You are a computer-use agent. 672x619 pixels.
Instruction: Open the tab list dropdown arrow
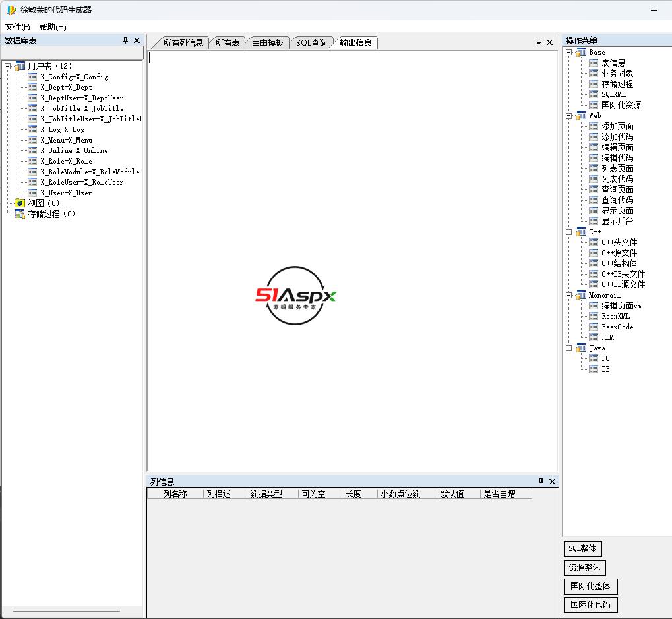[x=539, y=42]
